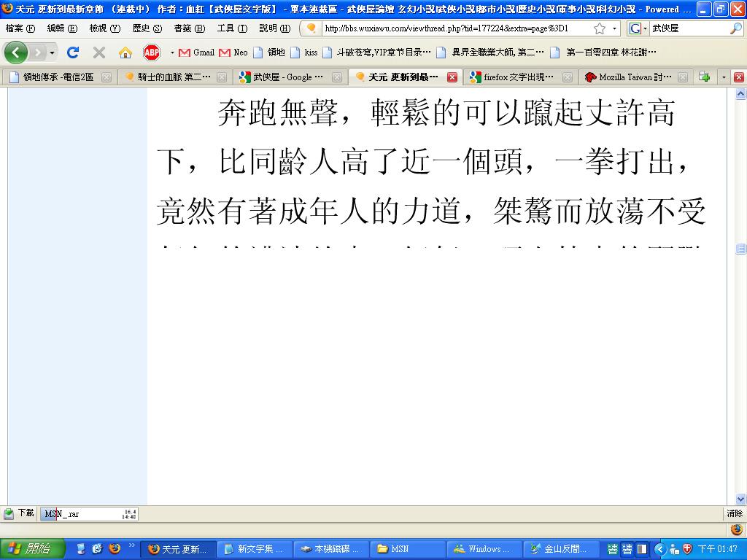Click the Forward navigation arrow
This screenshot has height=560, width=747.
point(37,52)
